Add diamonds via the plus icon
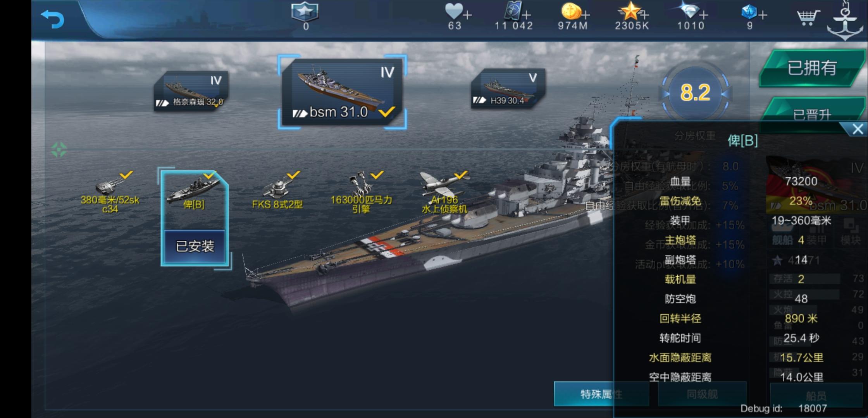The height and width of the screenshot is (418, 868). 704,15
